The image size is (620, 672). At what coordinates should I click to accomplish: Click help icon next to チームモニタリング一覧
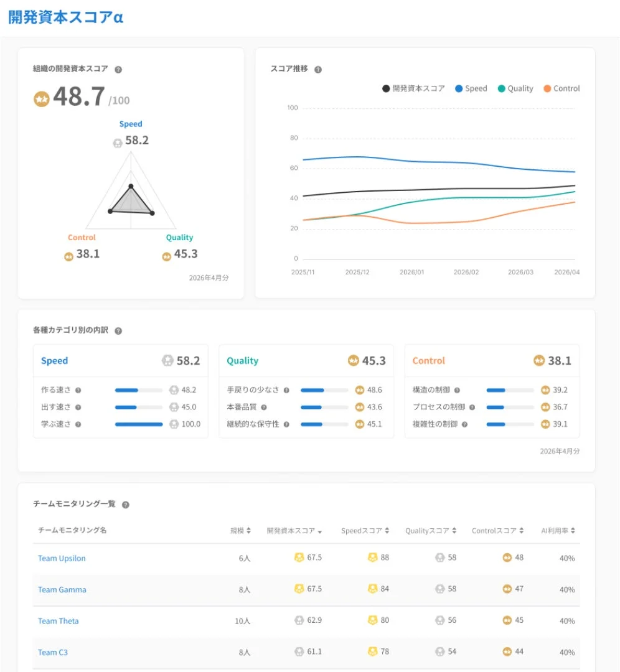point(126,505)
